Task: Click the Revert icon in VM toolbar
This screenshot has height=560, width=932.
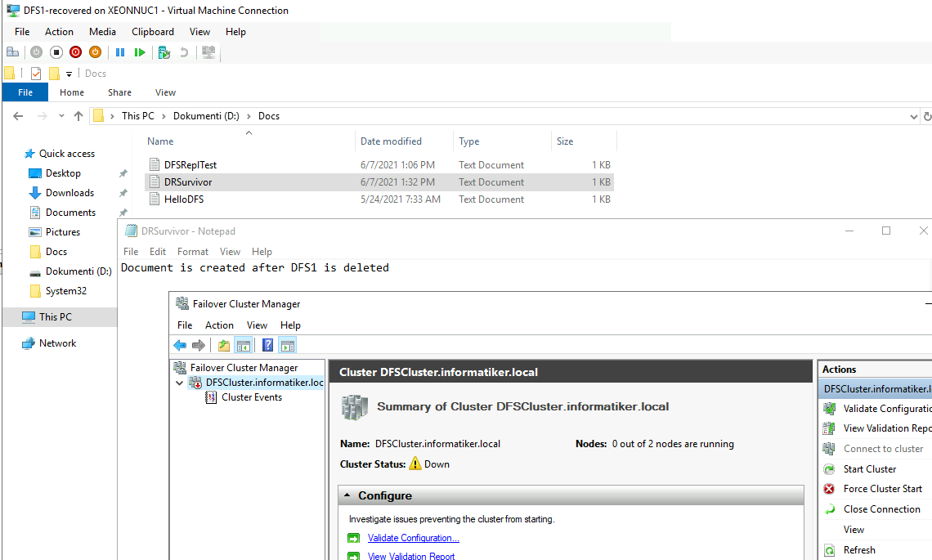Action: 184,52
